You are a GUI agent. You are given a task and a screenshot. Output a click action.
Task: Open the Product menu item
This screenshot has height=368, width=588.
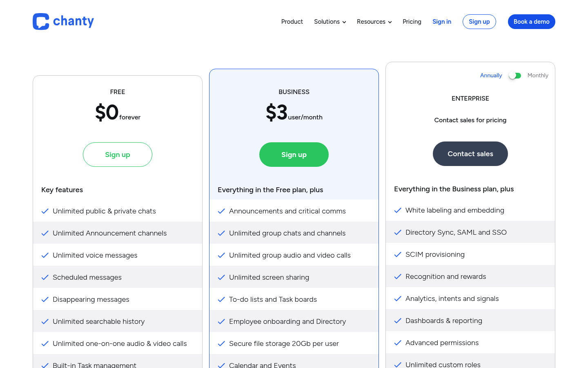point(292,22)
